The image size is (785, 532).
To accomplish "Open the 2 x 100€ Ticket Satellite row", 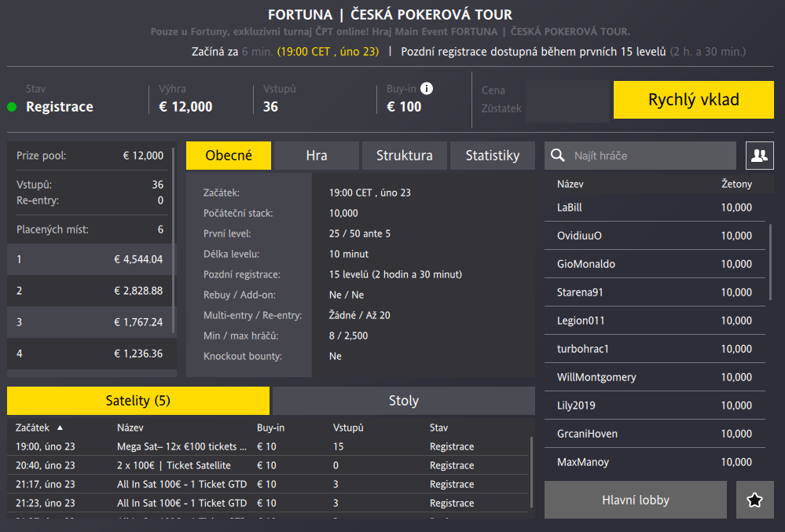I will tap(268, 465).
